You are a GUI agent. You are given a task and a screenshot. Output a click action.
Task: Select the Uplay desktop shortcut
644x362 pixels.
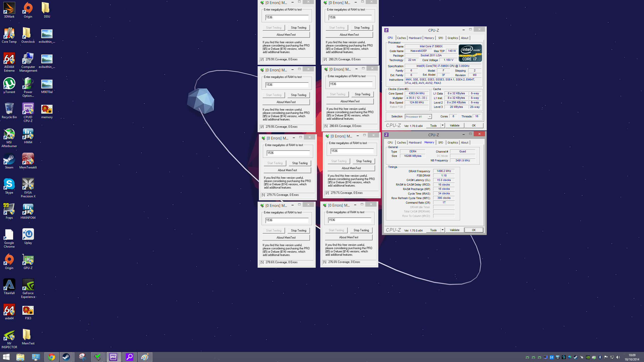(x=28, y=236)
